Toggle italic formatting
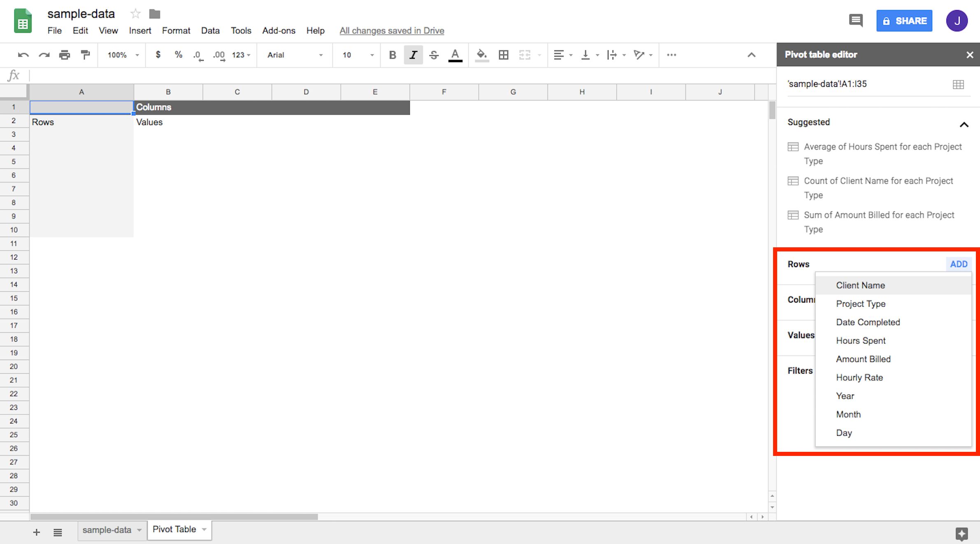 413,55
